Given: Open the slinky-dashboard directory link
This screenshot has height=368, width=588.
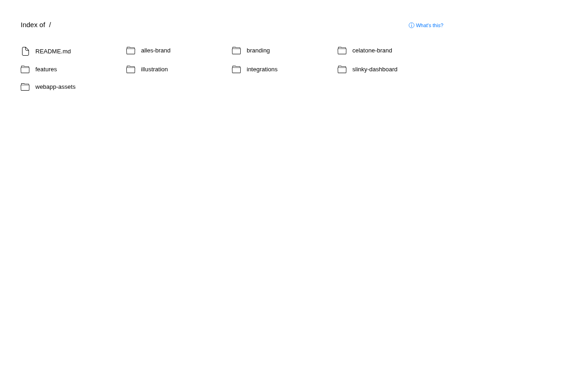Looking at the screenshot, I should pyautogui.click(x=375, y=69).
